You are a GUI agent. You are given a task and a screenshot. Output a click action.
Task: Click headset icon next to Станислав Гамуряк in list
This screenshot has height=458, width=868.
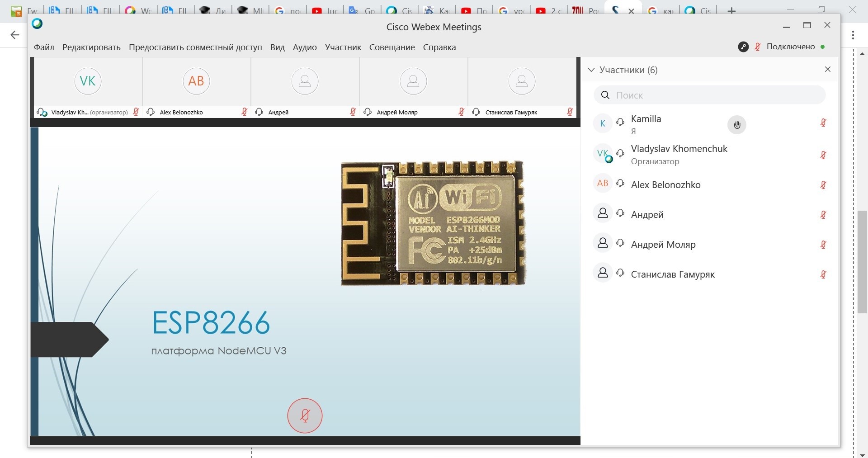621,273
